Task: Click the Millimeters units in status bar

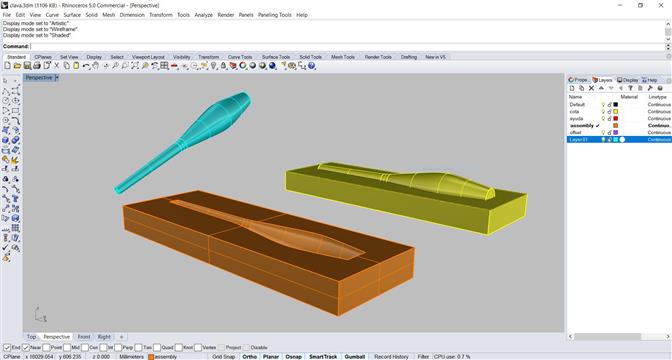Action: pyautogui.click(x=131, y=357)
